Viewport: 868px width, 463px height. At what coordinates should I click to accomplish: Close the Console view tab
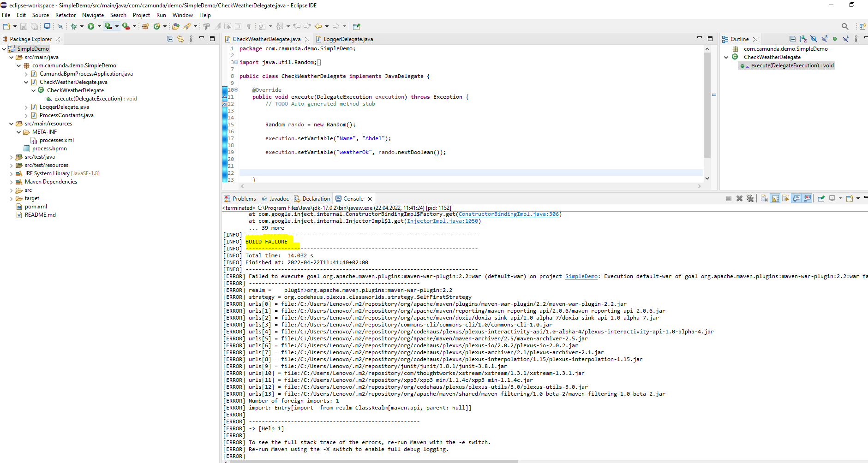[370, 199]
